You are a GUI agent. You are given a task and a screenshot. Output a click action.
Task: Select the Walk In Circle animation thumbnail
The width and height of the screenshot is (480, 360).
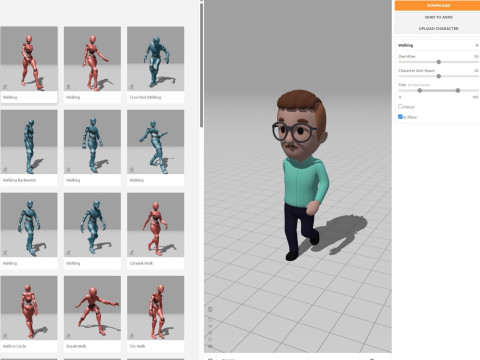29,308
